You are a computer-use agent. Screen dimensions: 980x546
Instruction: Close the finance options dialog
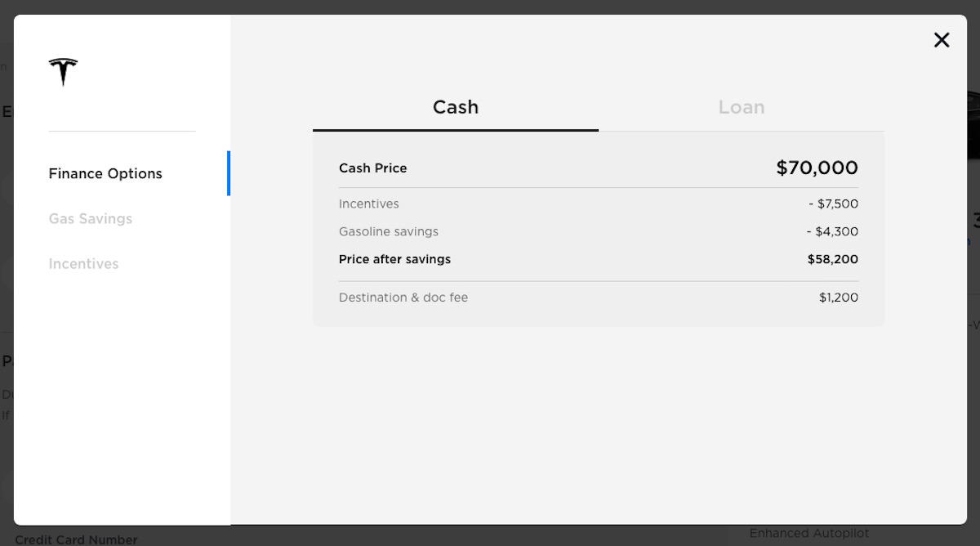click(942, 40)
